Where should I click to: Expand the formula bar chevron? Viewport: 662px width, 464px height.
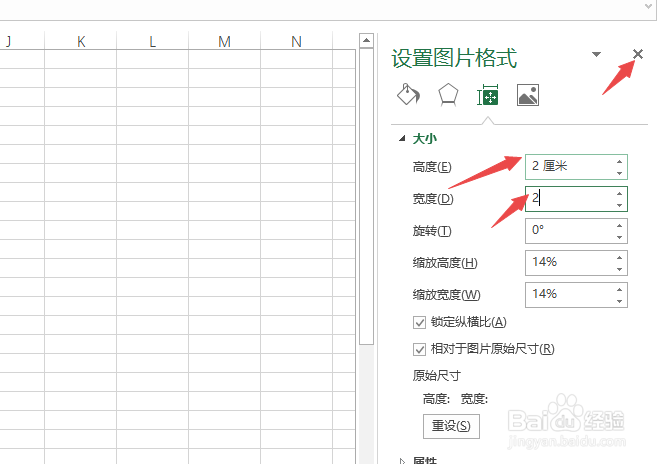coord(648,6)
